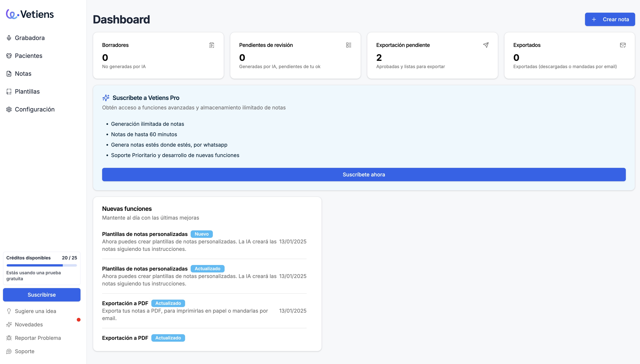
Task: Click the Créditos disponibles progress bar
Action: click(x=42, y=265)
